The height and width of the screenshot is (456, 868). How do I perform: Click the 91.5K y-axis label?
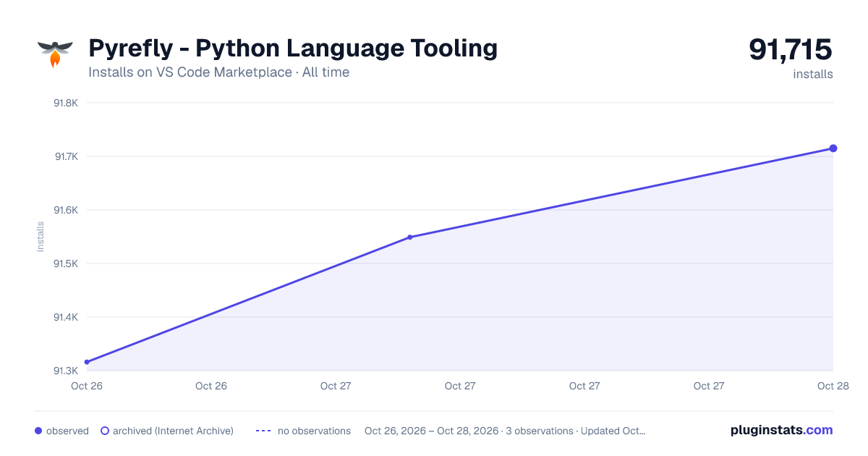coord(66,263)
